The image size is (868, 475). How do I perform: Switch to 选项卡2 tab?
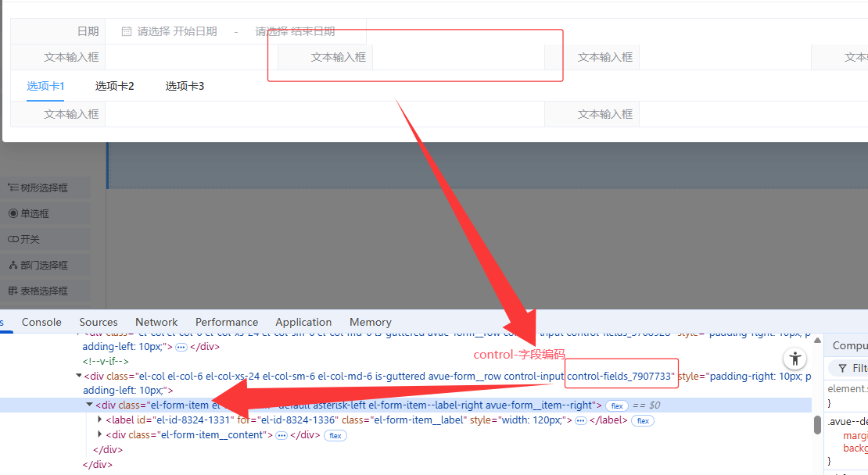tap(115, 86)
